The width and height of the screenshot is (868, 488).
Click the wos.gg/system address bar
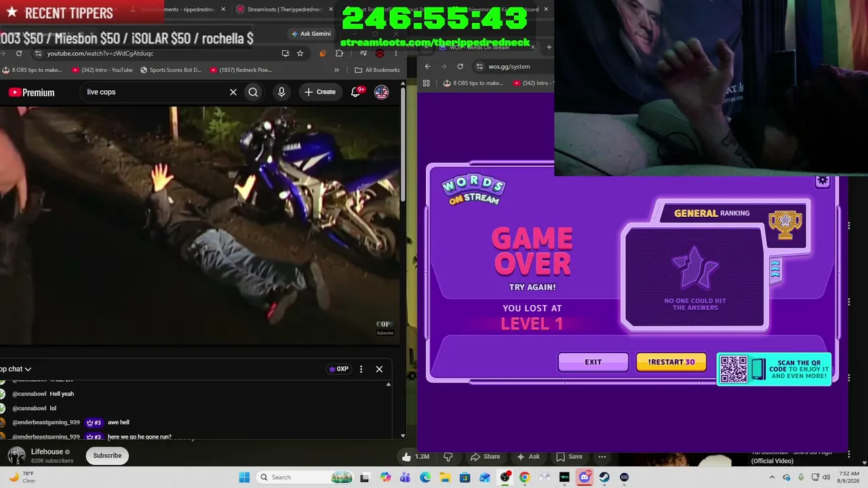pyautogui.click(x=513, y=66)
